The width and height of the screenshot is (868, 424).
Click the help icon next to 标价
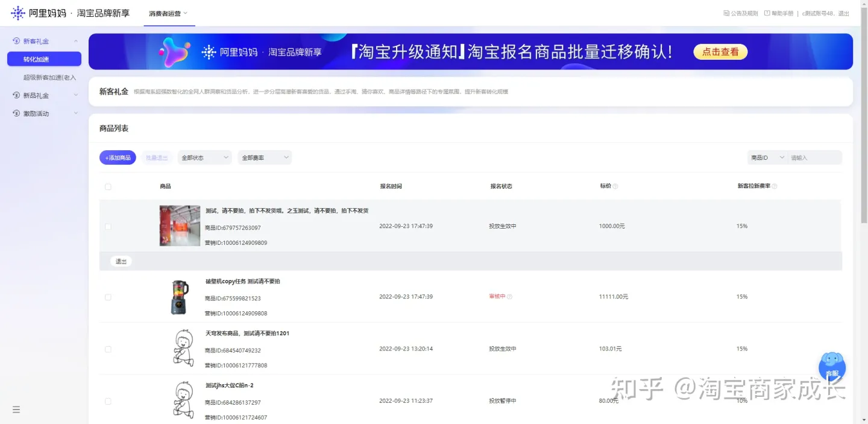[x=615, y=186]
